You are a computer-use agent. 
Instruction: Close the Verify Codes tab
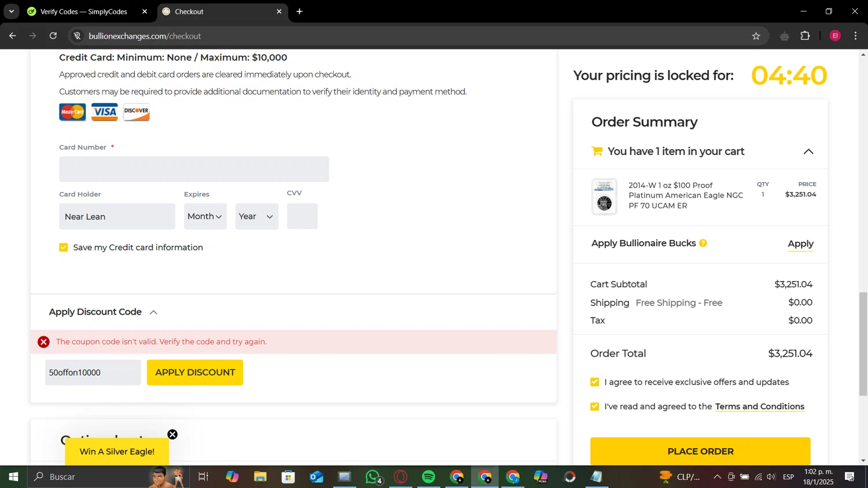click(145, 12)
